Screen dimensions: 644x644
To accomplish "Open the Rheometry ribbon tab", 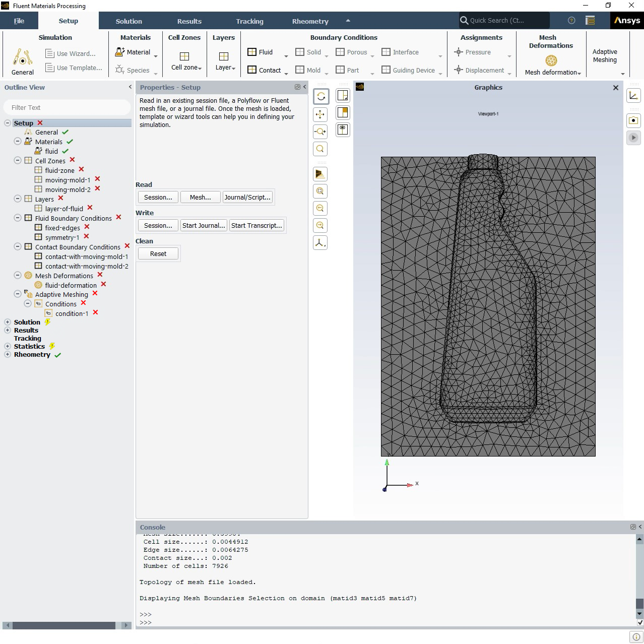I will pyautogui.click(x=309, y=21).
